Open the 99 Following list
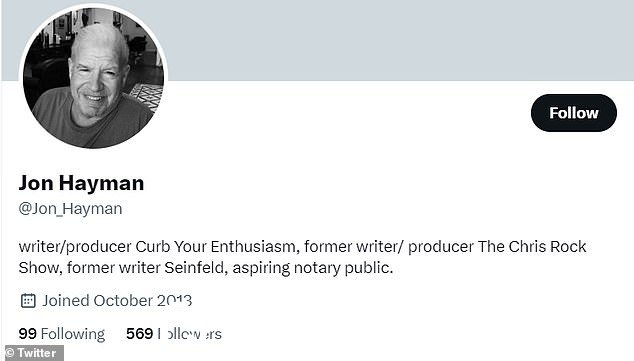 (62, 334)
